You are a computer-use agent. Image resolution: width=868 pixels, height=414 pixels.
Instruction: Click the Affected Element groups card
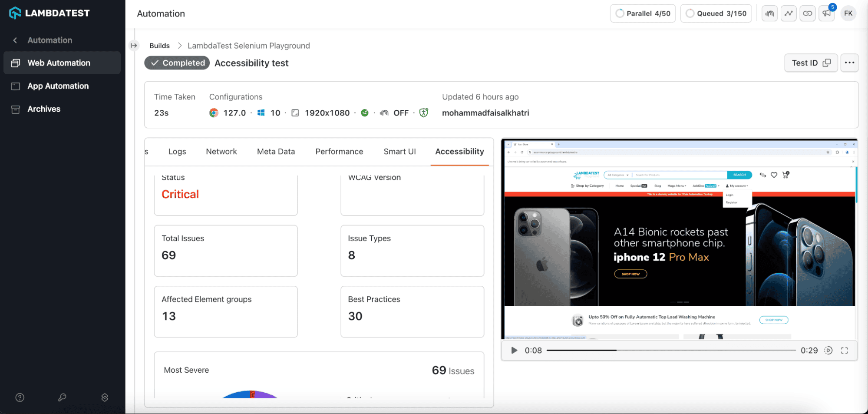226,311
